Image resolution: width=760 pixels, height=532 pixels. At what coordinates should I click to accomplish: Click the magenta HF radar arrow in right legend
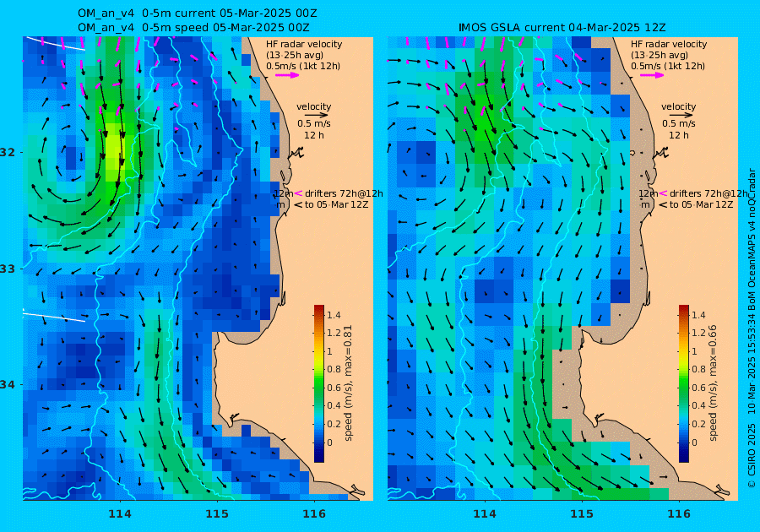653,75
